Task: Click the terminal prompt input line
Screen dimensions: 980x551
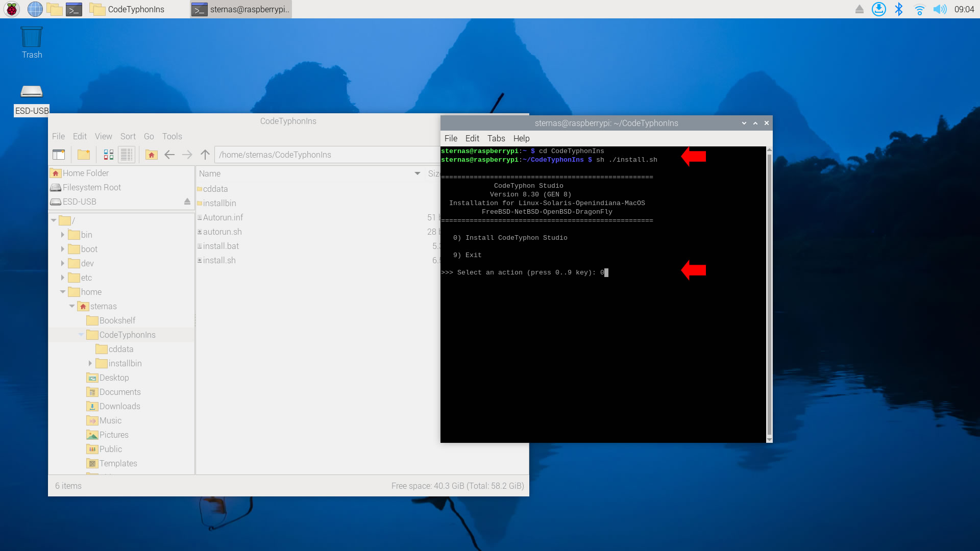Action: [x=525, y=272]
